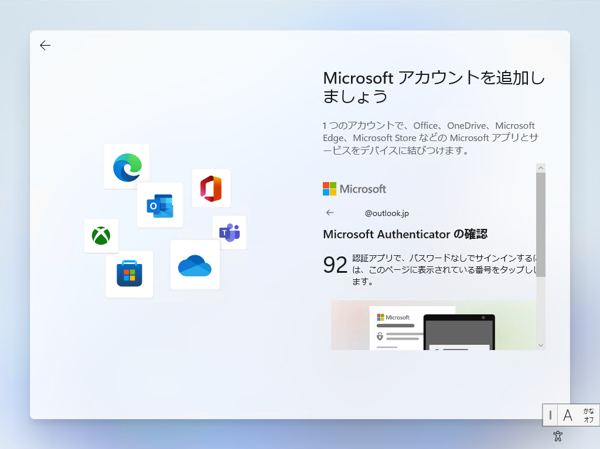The image size is (600, 449).
Task: Click the Outlook app icon
Action: (x=160, y=206)
